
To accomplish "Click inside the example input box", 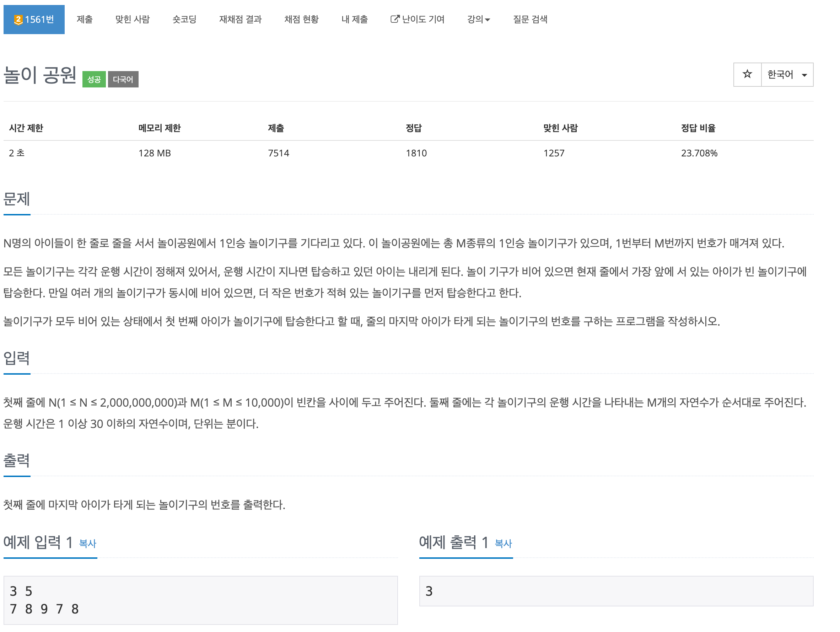I will (200, 600).
